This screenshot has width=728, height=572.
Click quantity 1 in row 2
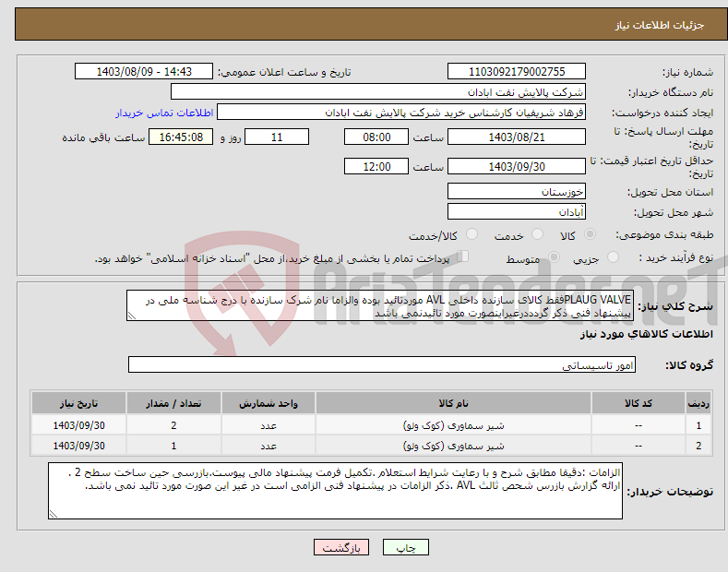pos(173,446)
